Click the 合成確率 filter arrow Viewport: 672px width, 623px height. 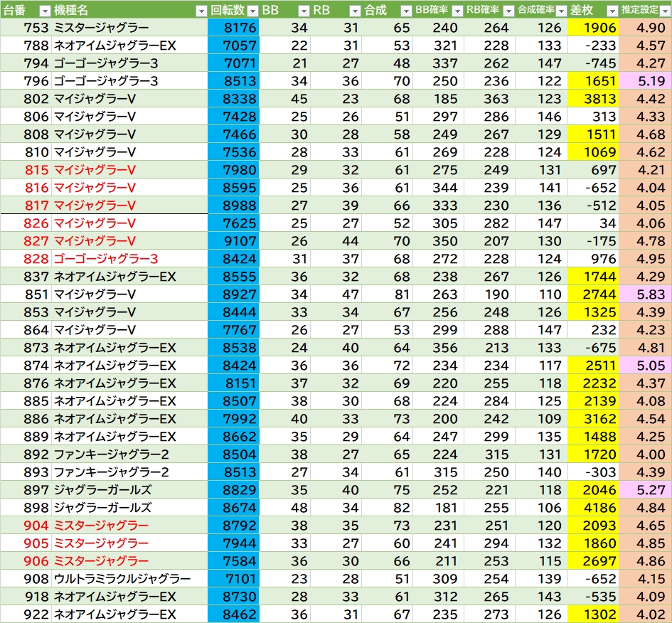(x=560, y=11)
